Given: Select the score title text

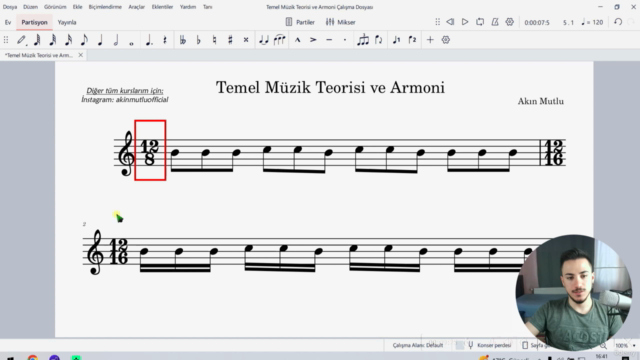Looking at the screenshot, I should pyautogui.click(x=330, y=87).
